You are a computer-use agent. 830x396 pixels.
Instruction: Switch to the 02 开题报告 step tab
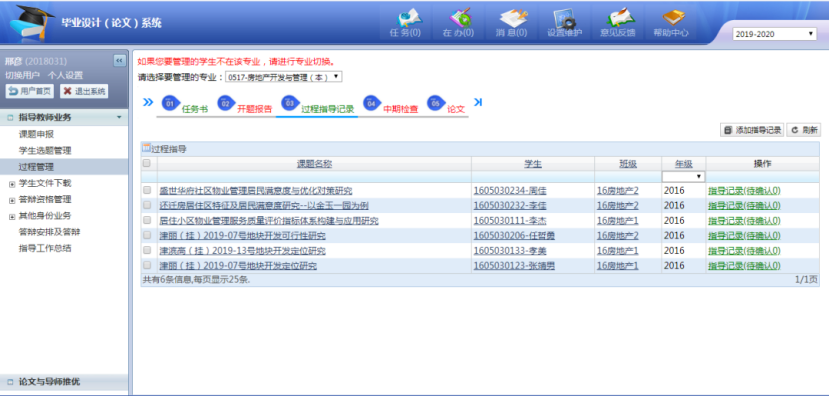click(246, 105)
